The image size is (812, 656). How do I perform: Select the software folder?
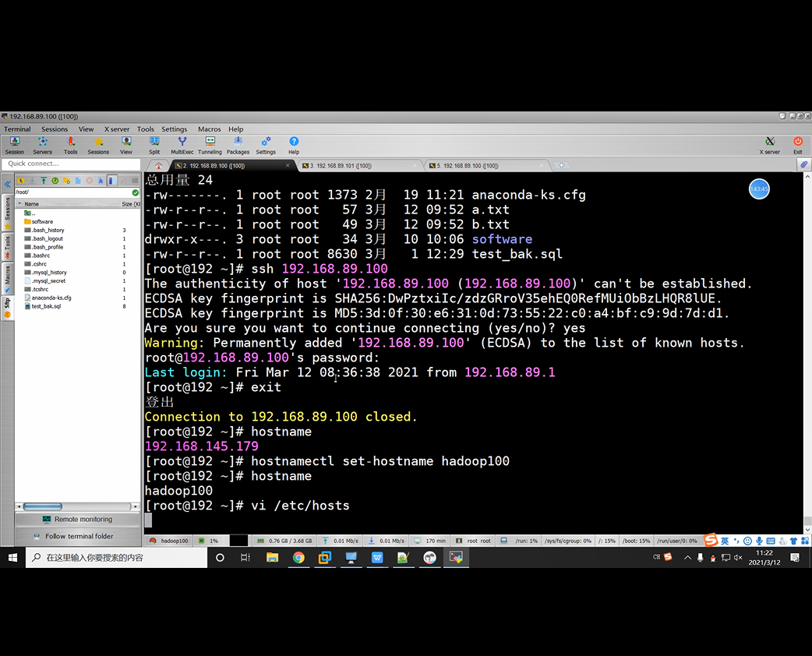(x=39, y=221)
